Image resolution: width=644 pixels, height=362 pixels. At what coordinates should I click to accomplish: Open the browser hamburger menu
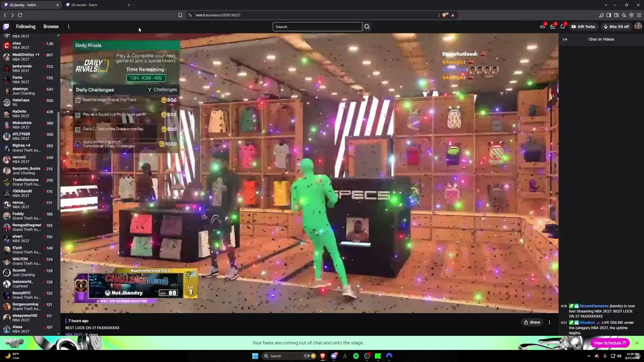pos(639,15)
